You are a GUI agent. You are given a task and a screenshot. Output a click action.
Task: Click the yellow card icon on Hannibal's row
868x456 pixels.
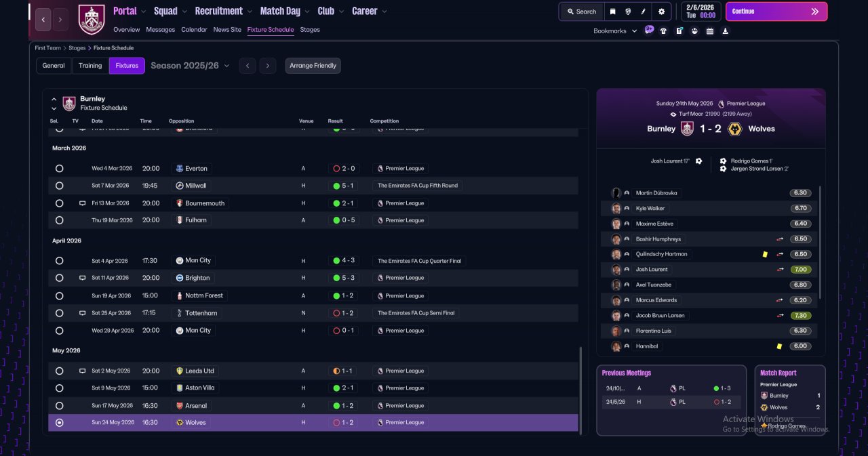(779, 346)
